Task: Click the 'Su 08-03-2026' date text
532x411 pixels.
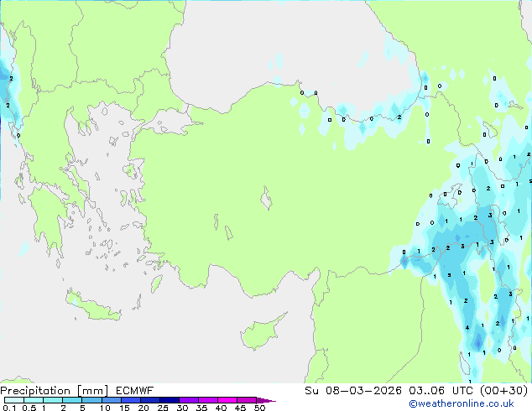Action: [353, 391]
